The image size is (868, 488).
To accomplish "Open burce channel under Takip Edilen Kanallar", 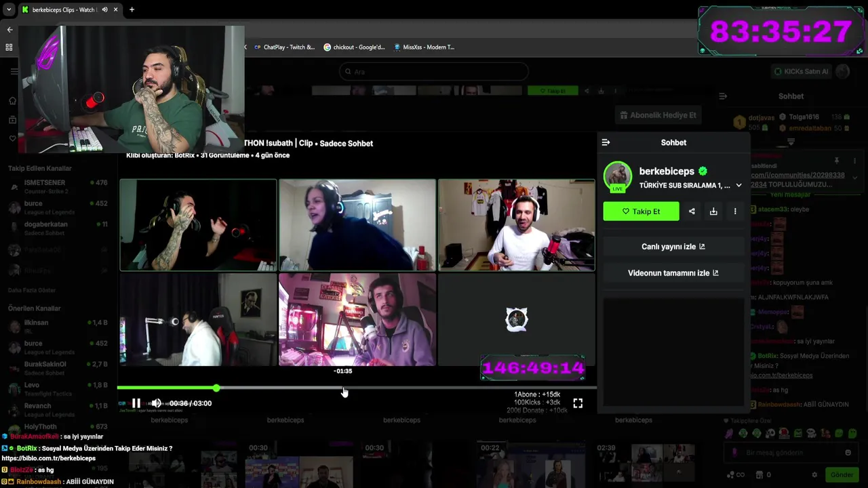I will pyautogui.click(x=58, y=207).
